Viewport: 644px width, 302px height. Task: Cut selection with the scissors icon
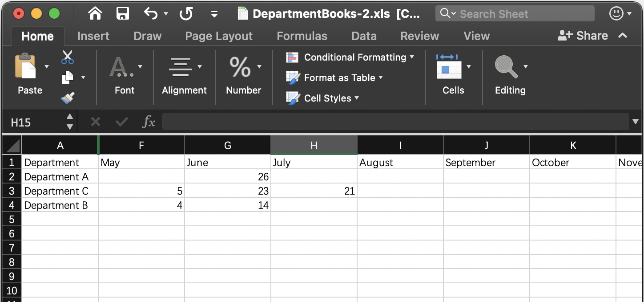(68, 57)
